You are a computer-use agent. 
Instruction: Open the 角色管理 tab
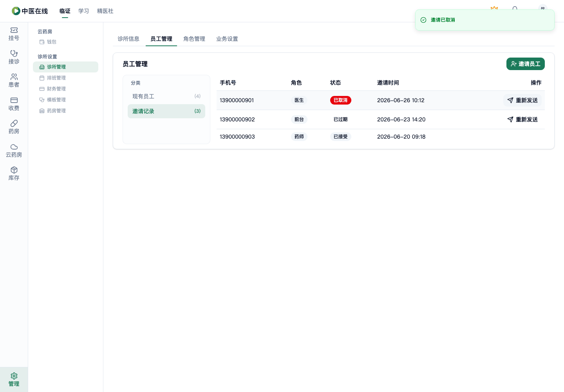[194, 39]
